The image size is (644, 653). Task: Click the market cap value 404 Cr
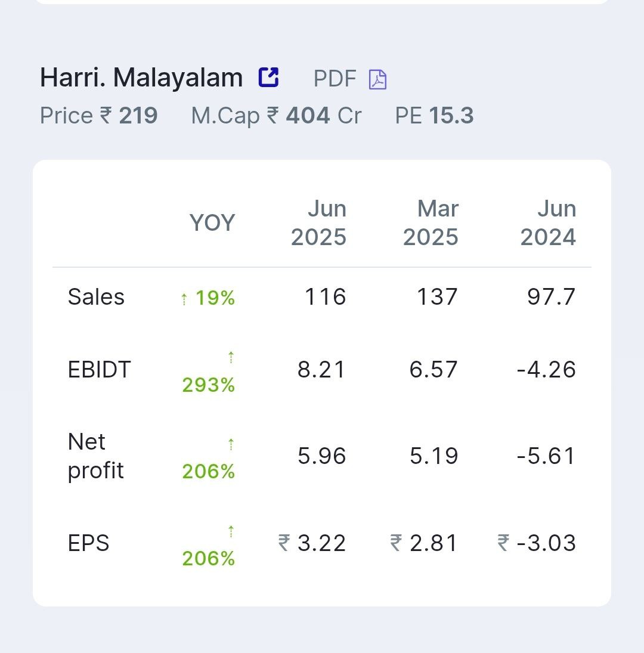click(324, 115)
